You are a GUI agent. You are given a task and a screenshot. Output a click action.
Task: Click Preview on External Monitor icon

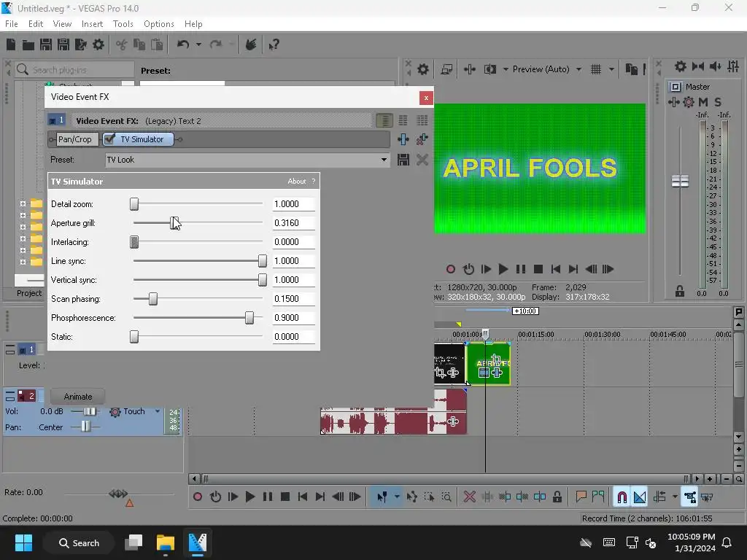446,69
